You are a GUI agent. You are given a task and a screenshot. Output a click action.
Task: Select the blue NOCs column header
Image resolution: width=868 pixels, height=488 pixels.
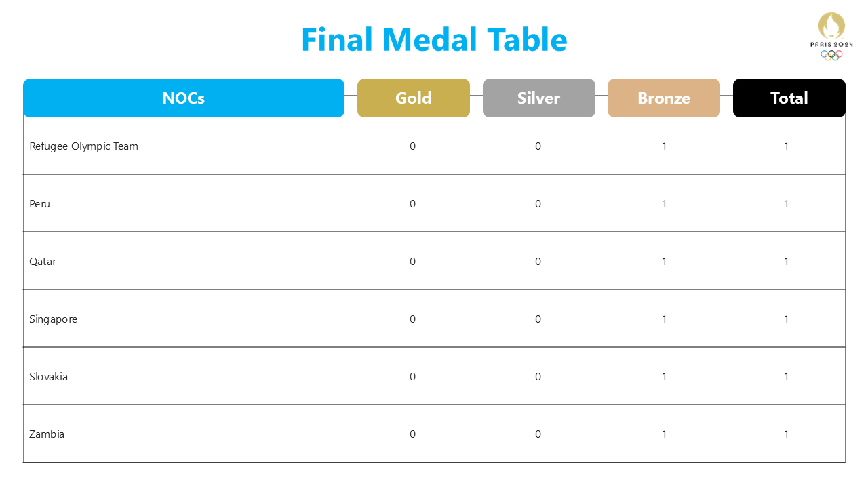click(184, 98)
